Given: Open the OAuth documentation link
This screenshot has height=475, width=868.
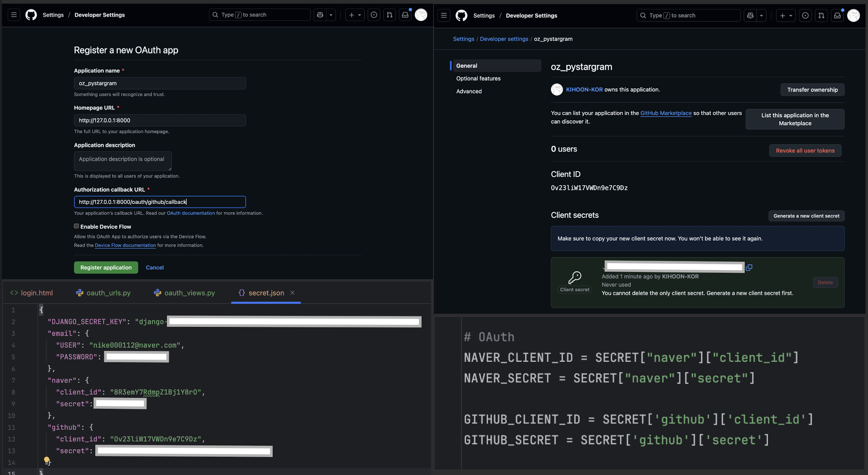Looking at the screenshot, I should tap(191, 213).
